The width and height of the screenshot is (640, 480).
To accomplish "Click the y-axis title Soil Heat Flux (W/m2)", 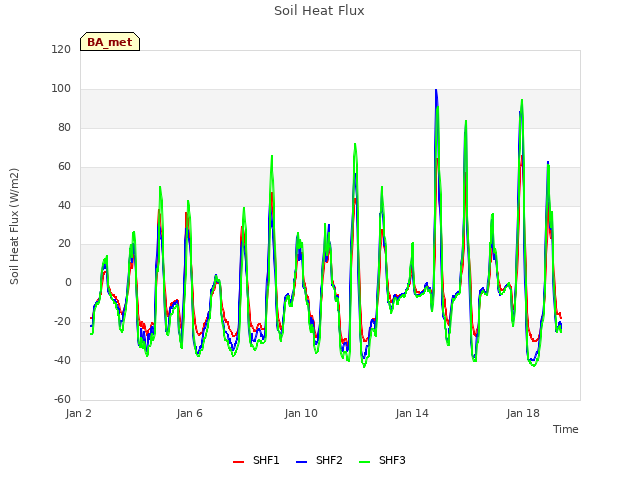I will pos(14,226).
